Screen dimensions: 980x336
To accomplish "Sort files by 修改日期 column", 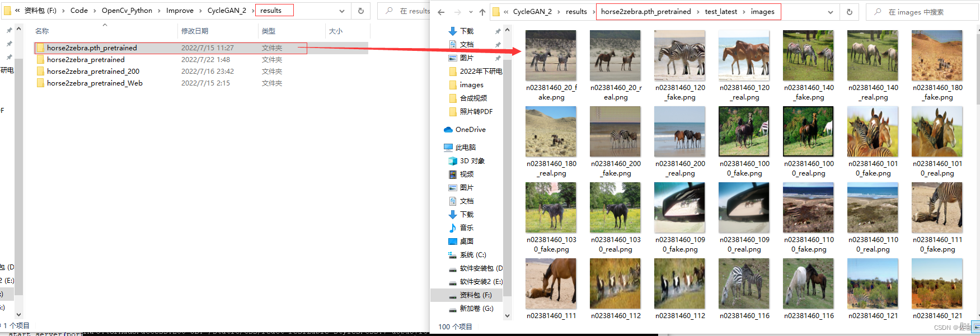I will 195,31.
